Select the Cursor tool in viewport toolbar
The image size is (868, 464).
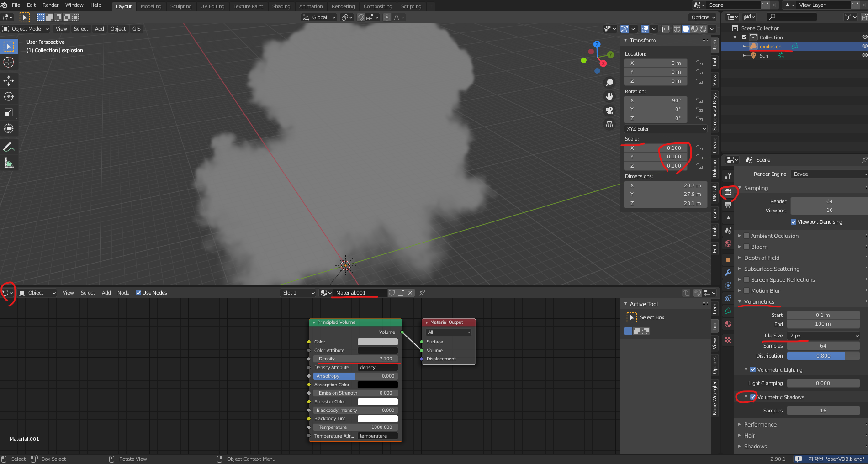9,62
